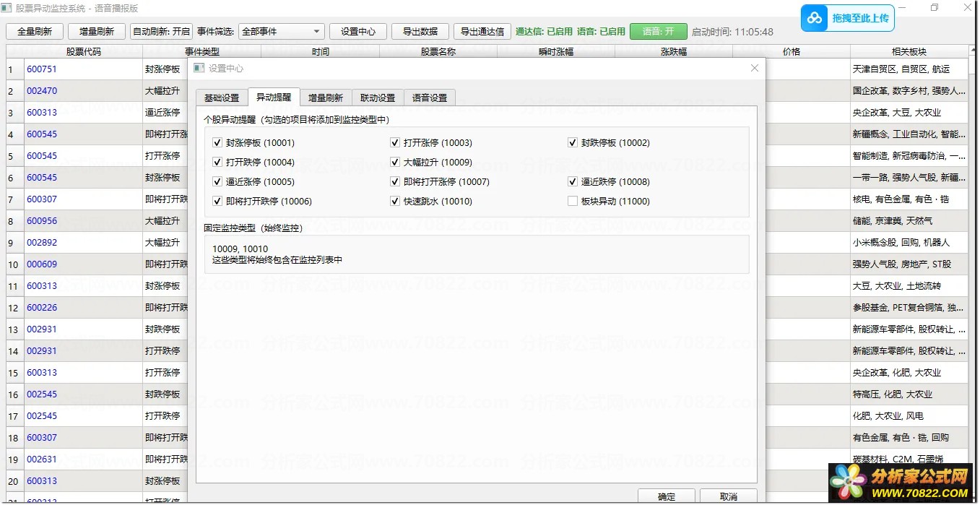The width and height of the screenshot is (980, 505).
Task: Toggle 快速跳水 (10010) checkbox
Action: click(x=395, y=202)
